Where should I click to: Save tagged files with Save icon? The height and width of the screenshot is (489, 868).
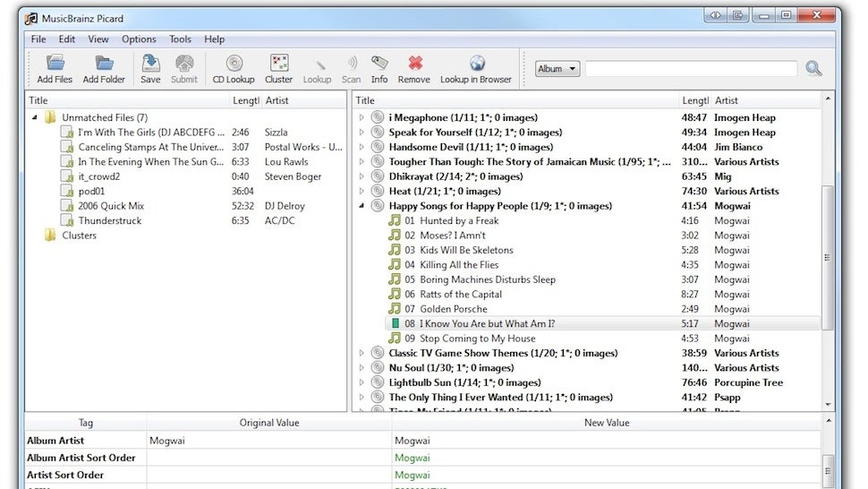[x=150, y=63]
